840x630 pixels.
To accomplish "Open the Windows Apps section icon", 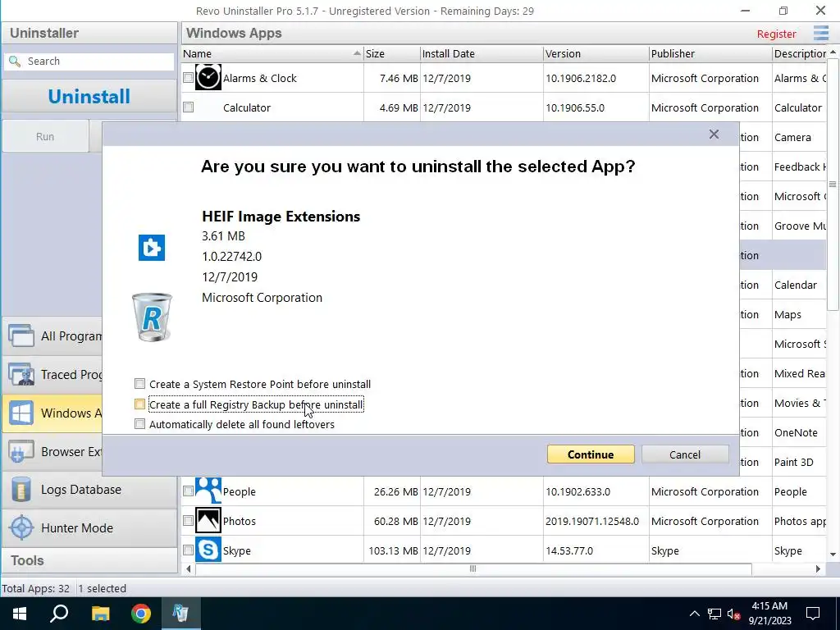I will 21,413.
